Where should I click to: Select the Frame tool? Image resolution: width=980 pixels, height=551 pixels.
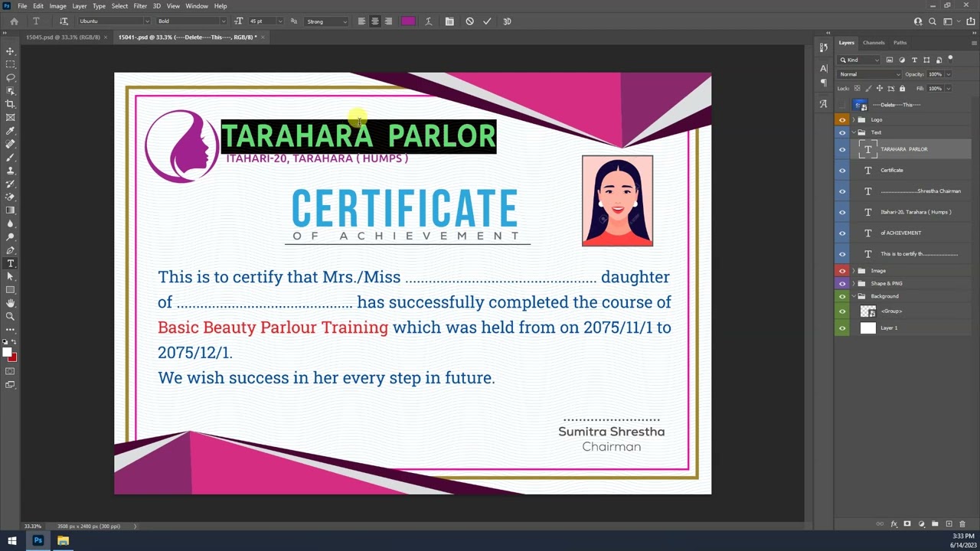click(10, 117)
